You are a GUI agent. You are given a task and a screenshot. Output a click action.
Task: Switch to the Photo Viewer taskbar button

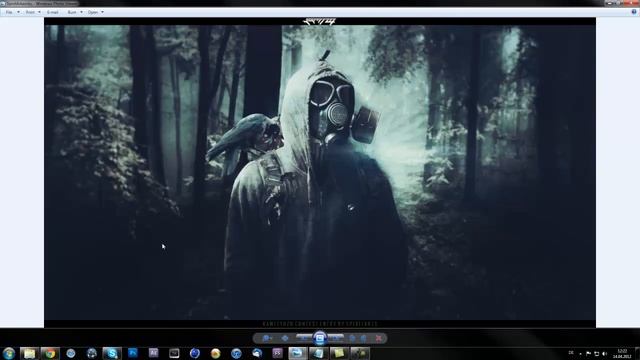pyautogui.click(x=298, y=353)
